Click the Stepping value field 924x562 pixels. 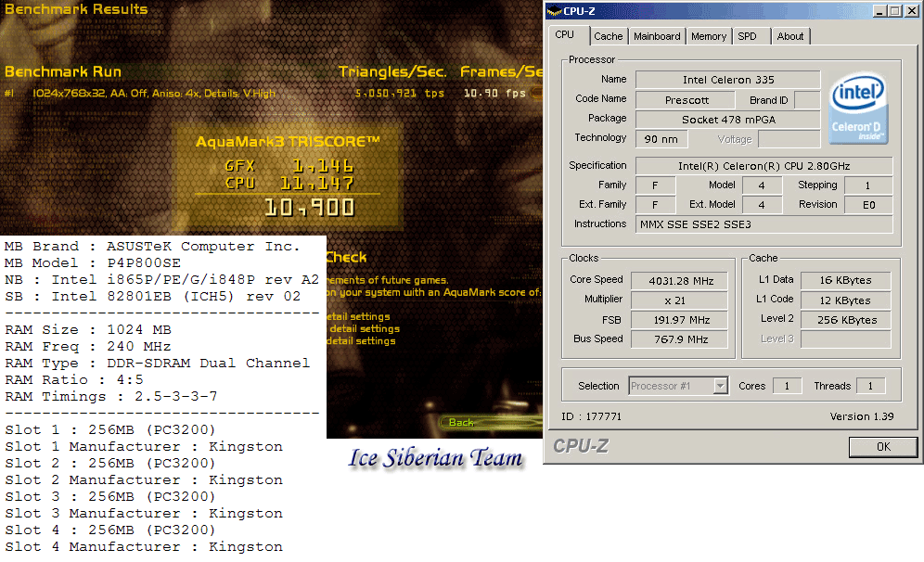(868, 185)
